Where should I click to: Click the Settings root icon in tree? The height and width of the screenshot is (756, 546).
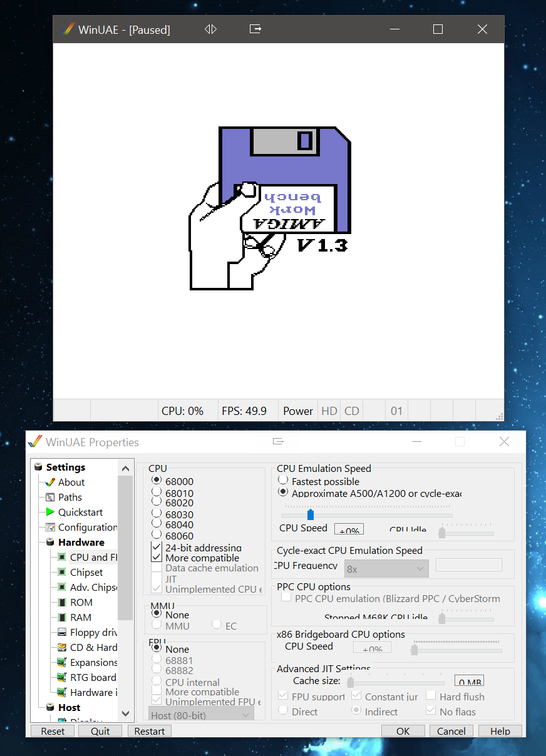click(x=39, y=467)
